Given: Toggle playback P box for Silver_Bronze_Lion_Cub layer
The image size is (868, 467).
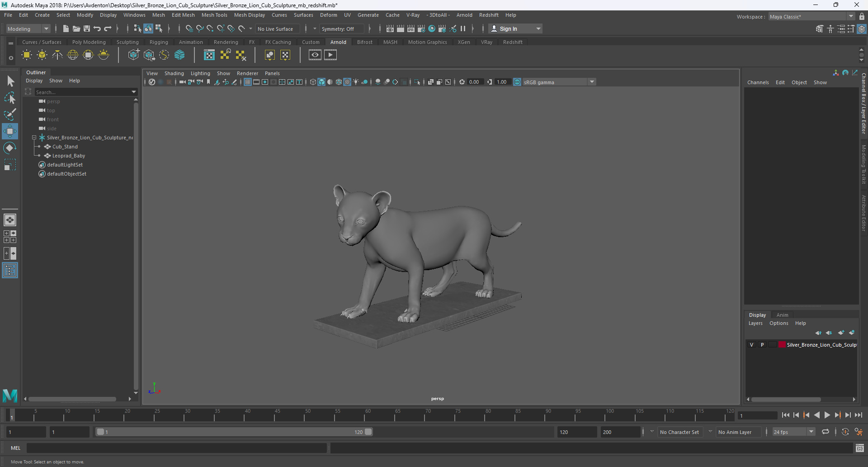Looking at the screenshot, I should pos(762,345).
